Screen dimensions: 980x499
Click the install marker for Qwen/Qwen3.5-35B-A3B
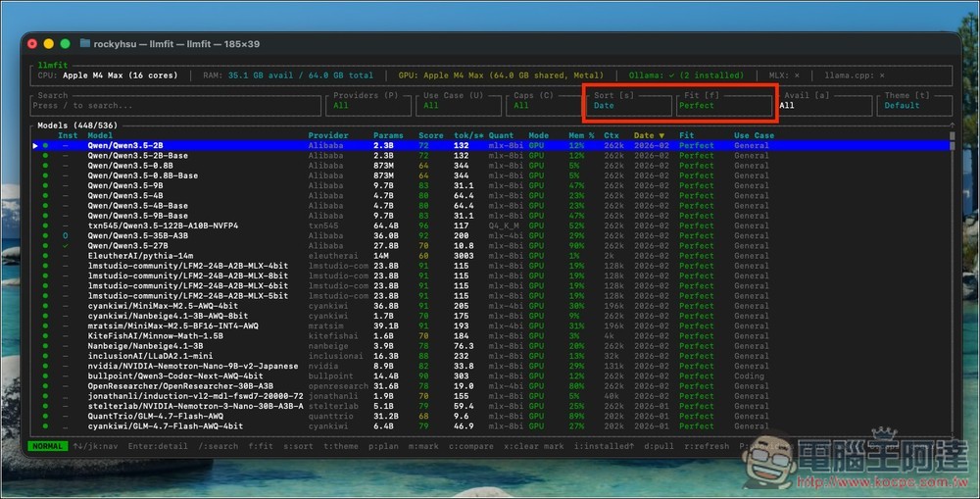pyautogui.click(x=66, y=235)
